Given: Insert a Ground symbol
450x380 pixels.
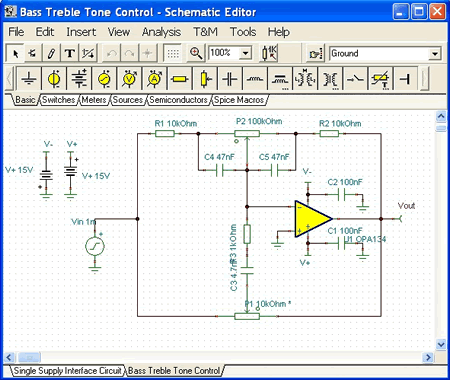Looking at the screenshot, I should click(29, 79).
